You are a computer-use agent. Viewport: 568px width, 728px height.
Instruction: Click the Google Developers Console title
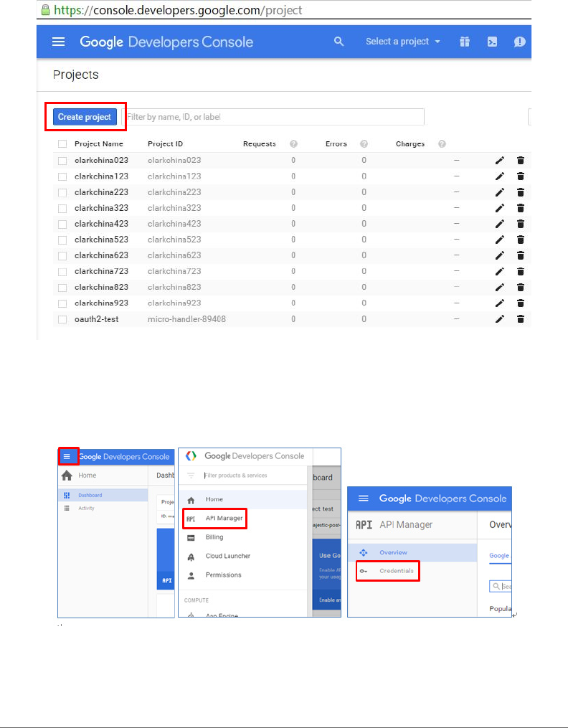point(166,42)
